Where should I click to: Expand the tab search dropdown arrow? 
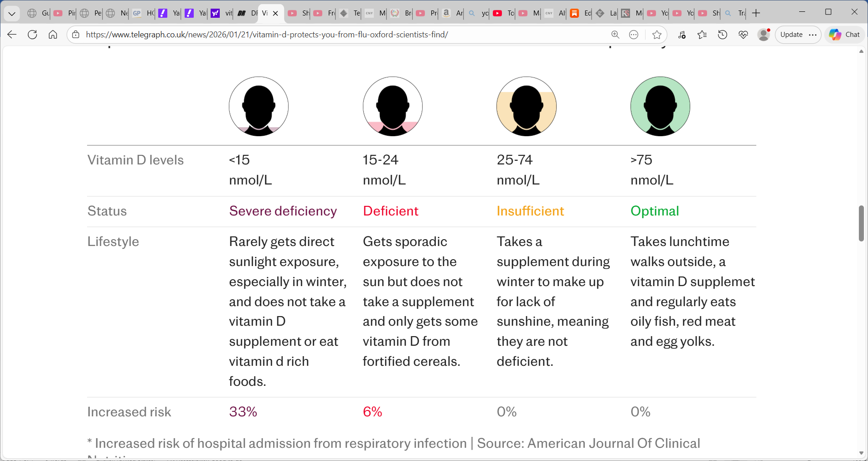click(12, 13)
